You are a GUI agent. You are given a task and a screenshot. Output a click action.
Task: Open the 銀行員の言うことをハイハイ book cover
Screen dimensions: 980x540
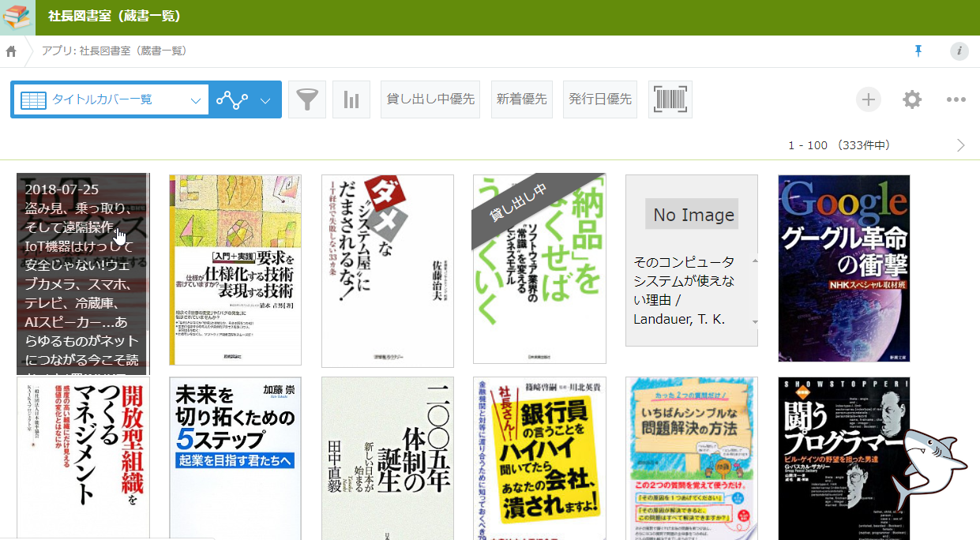(x=539, y=458)
